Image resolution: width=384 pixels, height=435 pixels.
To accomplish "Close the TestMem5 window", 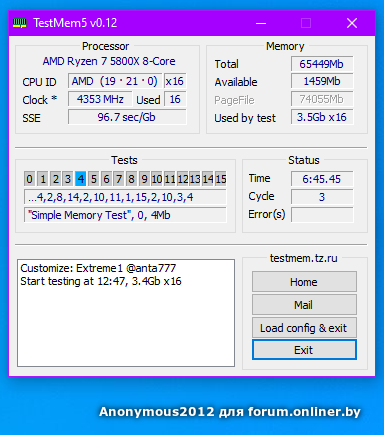I will click(352, 23).
